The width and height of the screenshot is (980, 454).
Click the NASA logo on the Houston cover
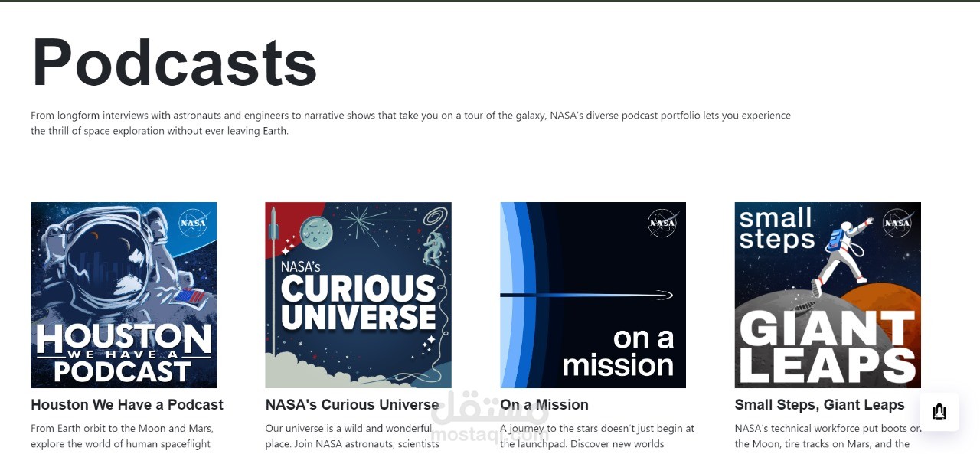[x=193, y=223]
